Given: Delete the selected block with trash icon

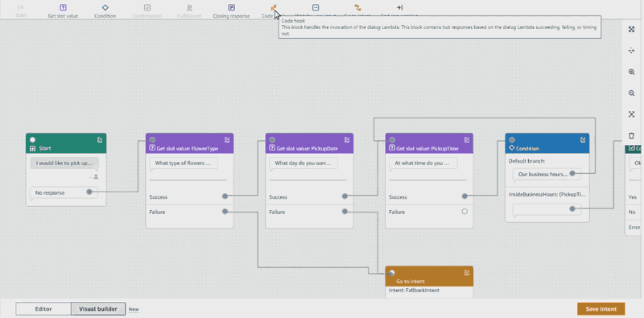Looking at the screenshot, I should coord(632,135).
